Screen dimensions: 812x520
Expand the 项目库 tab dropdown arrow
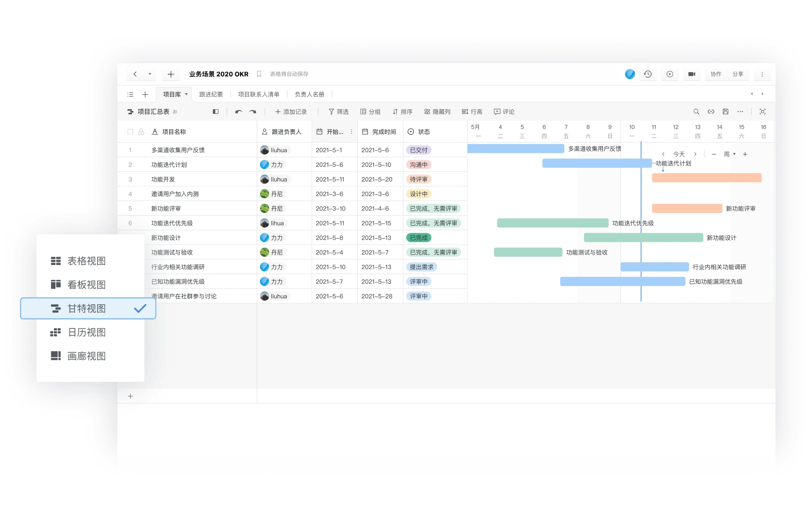tap(186, 94)
